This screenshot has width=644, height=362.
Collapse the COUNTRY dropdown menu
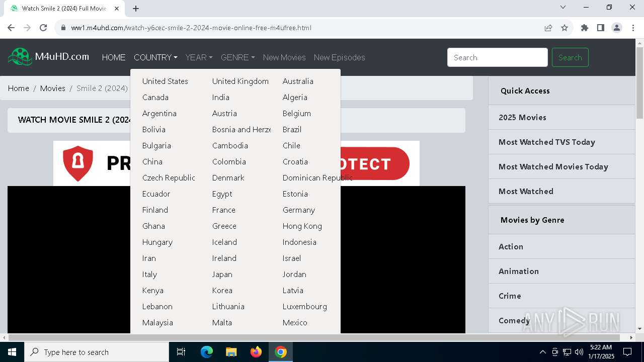coord(155,57)
